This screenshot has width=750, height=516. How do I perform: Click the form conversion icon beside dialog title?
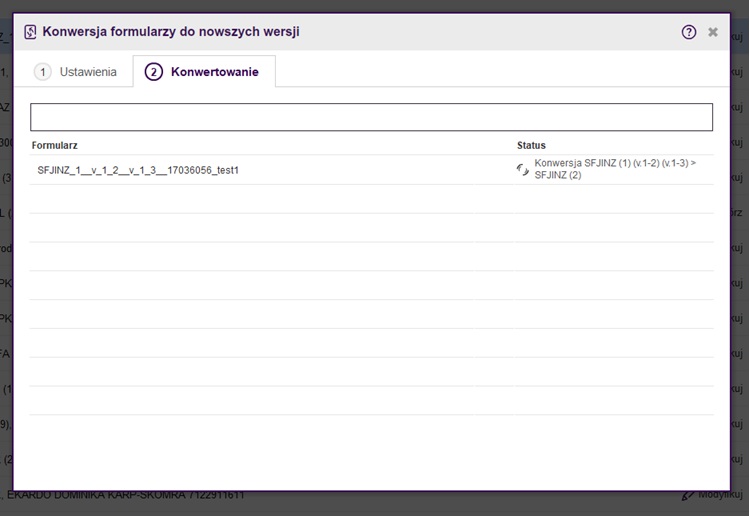(30, 32)
